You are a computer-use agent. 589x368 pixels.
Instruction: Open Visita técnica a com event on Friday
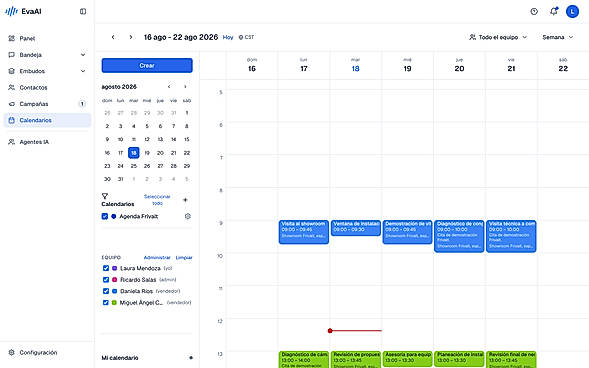(511, 236)
